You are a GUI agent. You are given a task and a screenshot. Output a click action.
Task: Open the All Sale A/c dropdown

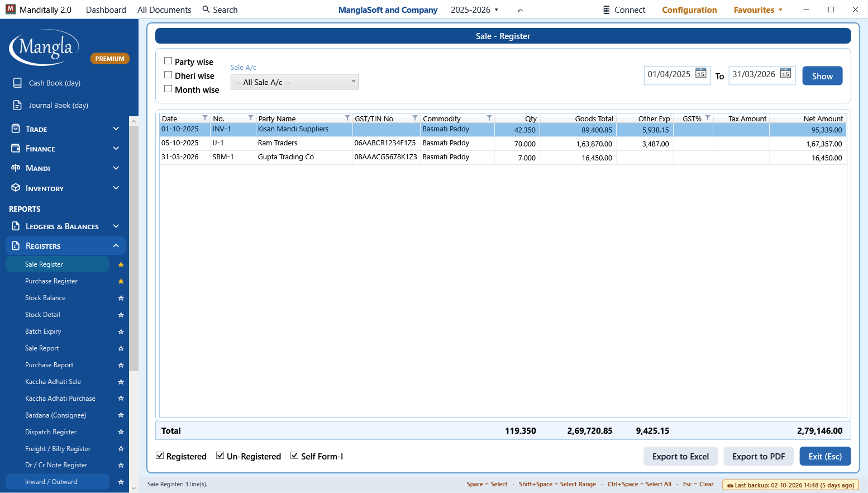coord(295,82)
